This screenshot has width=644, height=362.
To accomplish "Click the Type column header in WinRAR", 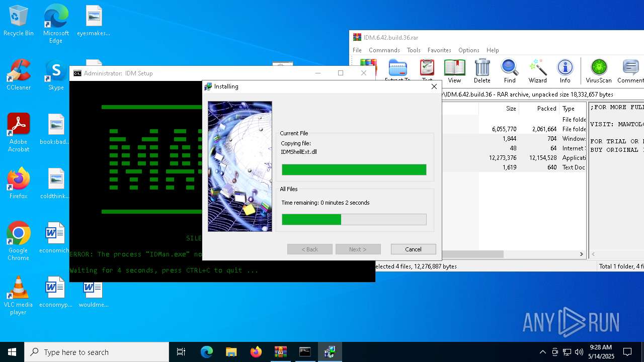I will (573, 109).
